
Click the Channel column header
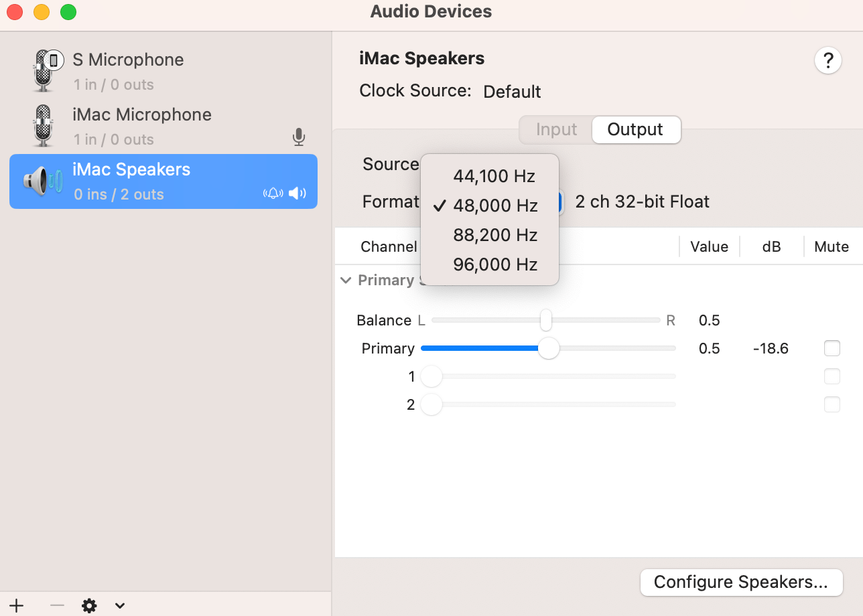389,247
